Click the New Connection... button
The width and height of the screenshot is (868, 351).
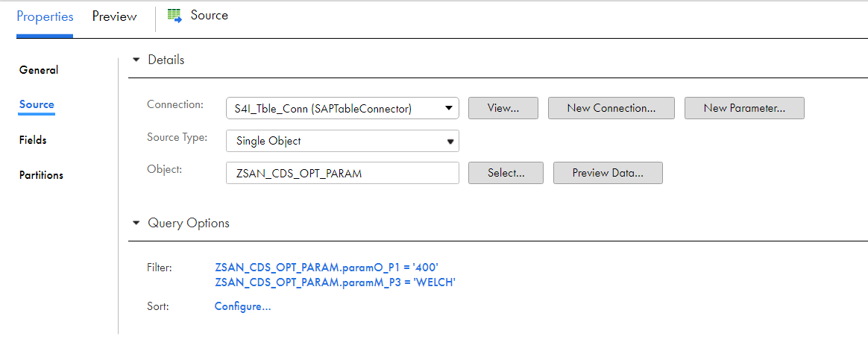pos(611,109)
